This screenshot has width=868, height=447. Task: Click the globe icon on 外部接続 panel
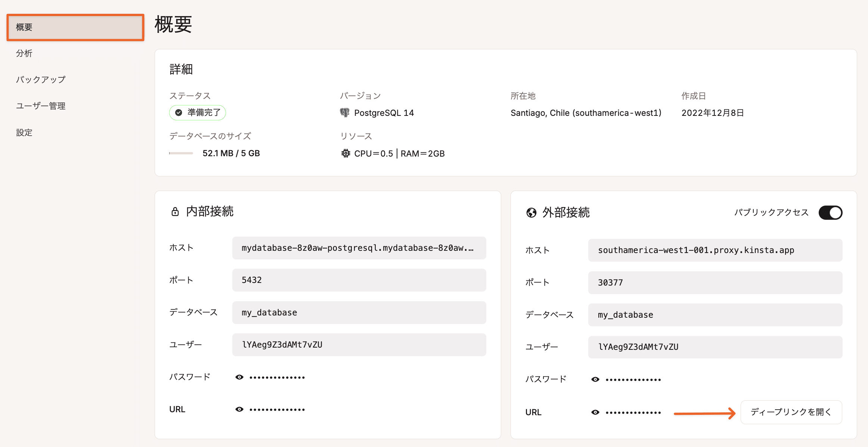(531, 213)
